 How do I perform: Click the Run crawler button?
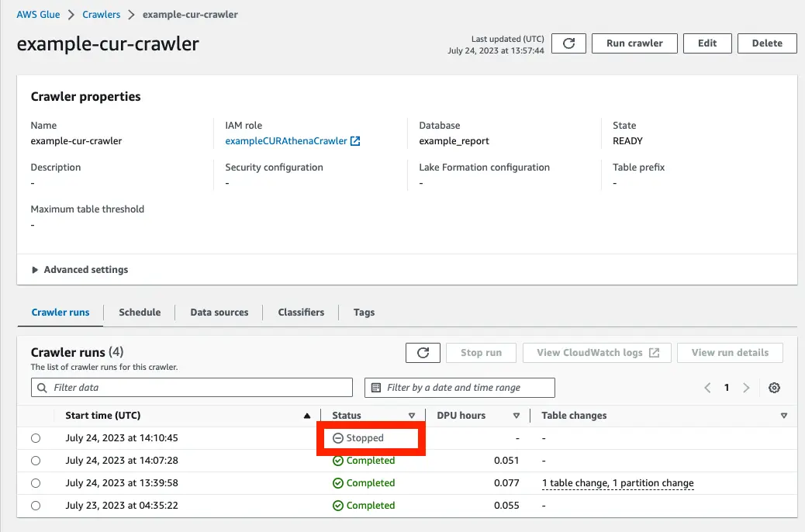coord(634,43)
